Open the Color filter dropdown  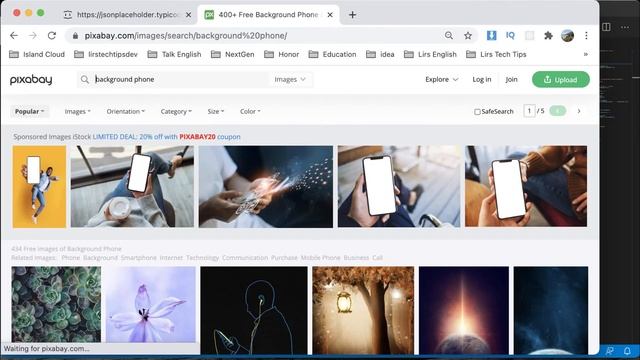pos(250,111)
